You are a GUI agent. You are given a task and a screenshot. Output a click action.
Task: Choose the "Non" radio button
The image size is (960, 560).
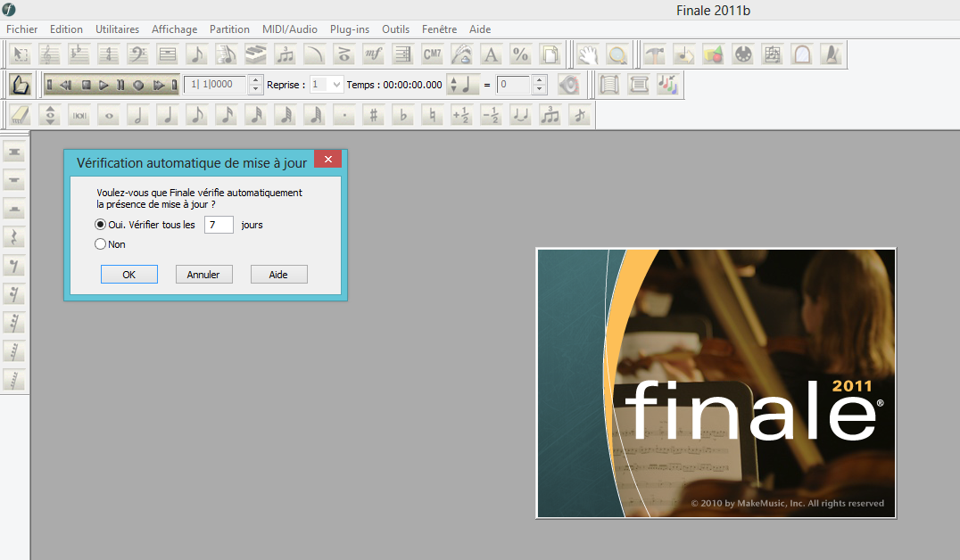pos(101,243)
